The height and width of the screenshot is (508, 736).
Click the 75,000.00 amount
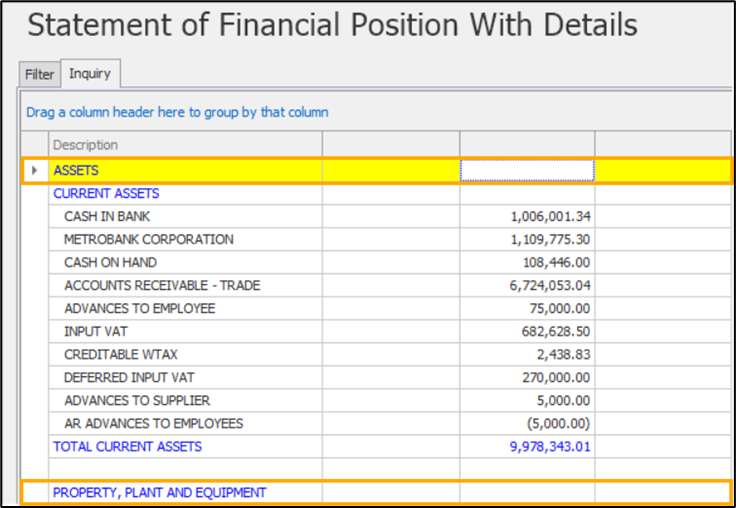[560, 308]
